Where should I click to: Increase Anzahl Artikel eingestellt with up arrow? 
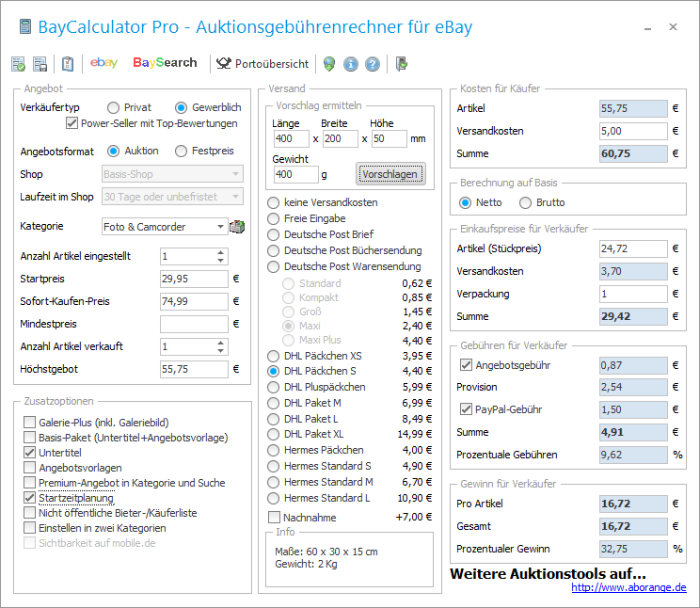(x=220, y=252)
